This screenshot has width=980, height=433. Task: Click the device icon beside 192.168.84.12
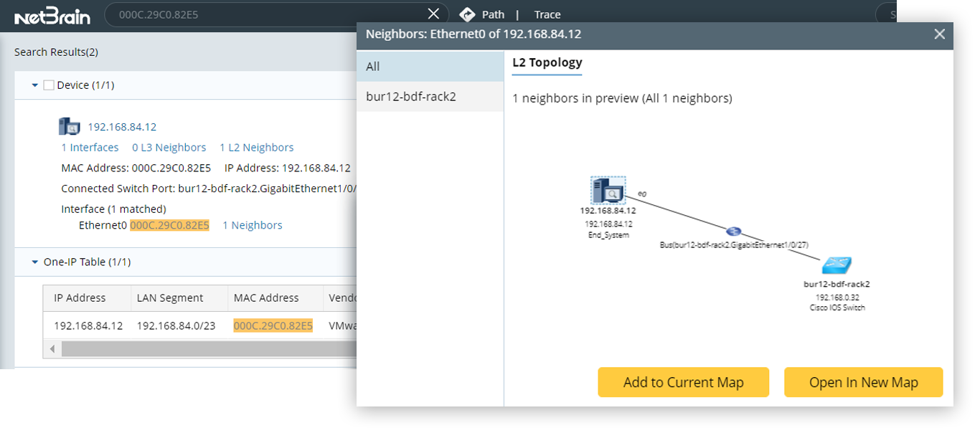point(69,125)
